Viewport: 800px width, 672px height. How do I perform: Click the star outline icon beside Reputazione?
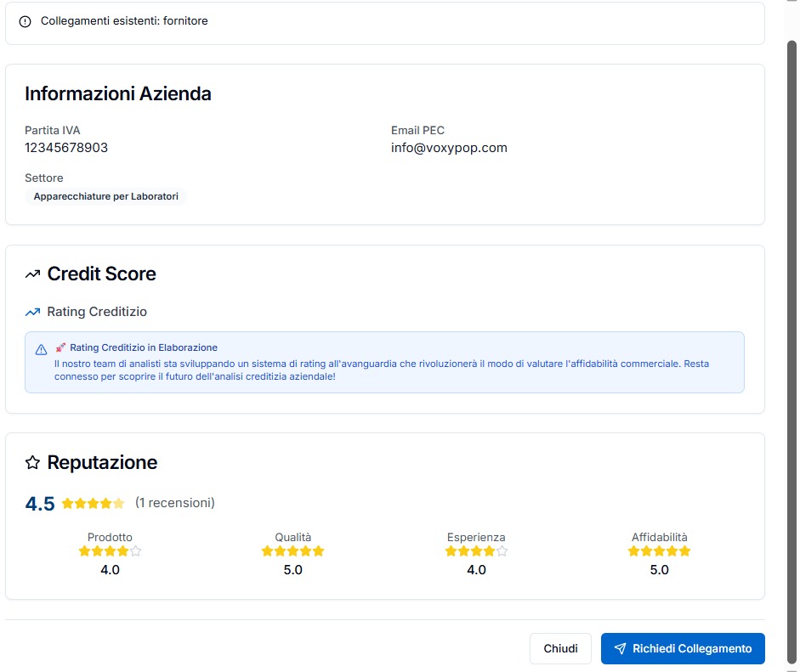[x=33, y=463]
